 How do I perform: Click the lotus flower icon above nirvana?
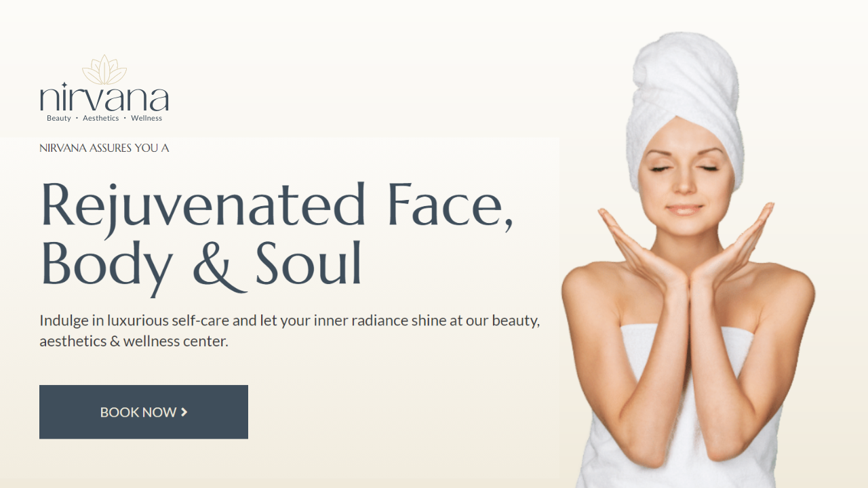point(104,70)
